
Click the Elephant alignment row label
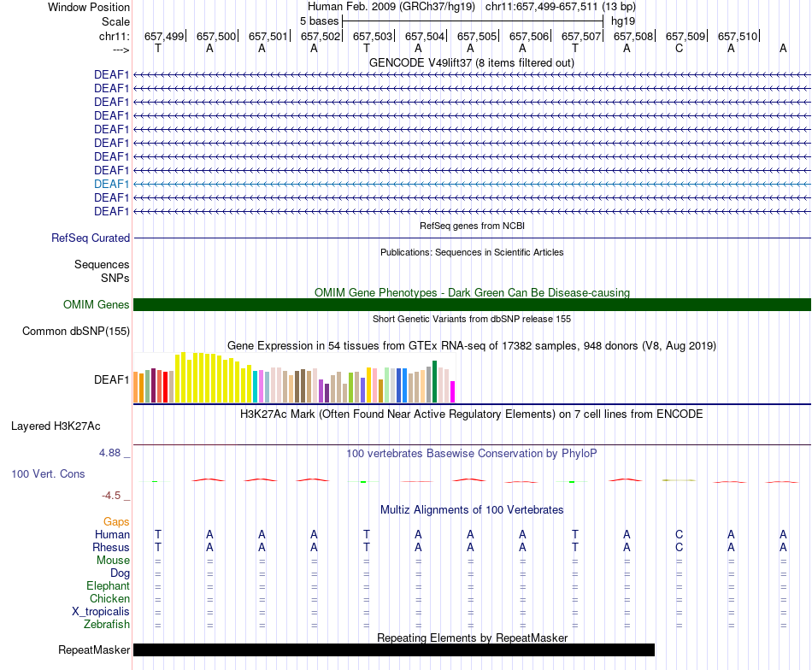108,585
